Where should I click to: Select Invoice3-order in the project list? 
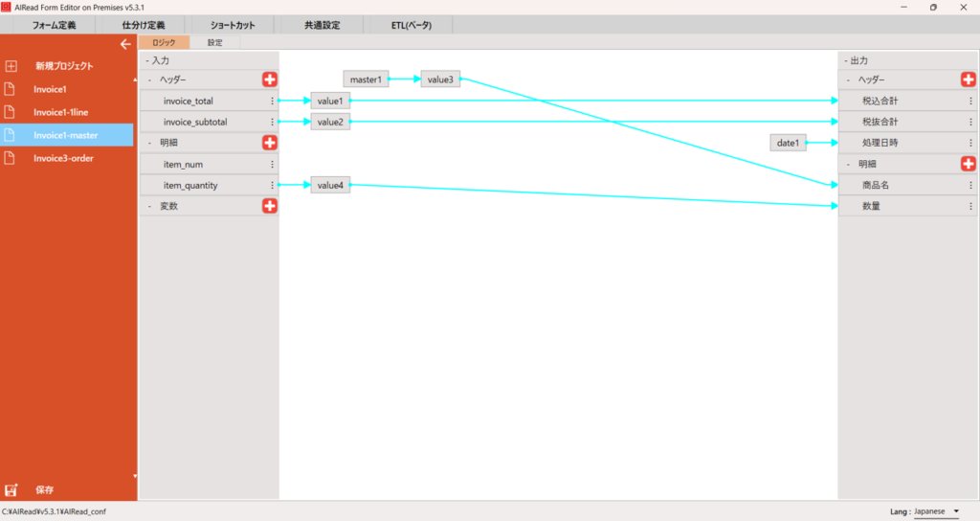point(63,158)
